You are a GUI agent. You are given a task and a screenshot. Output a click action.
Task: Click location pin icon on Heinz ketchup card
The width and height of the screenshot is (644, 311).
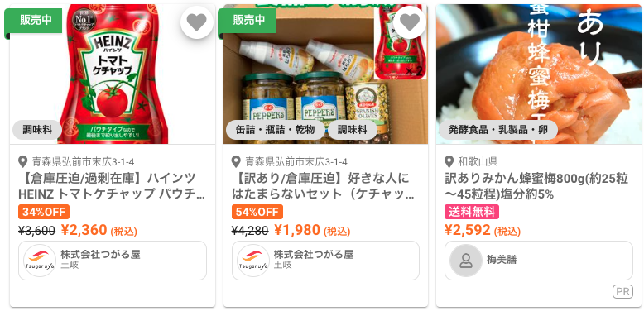coord(23,161)
